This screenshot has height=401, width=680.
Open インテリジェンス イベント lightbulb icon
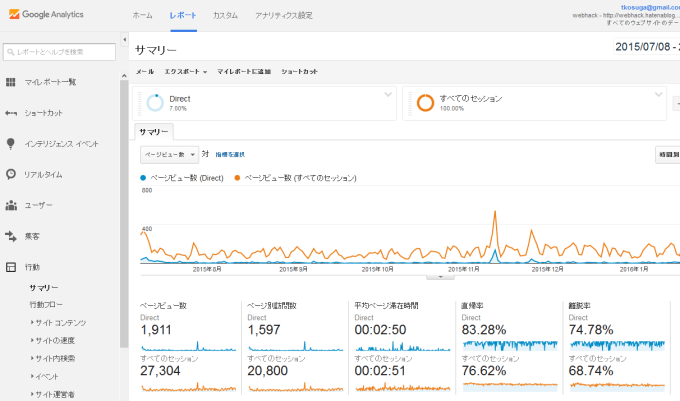tap(11, 144)
